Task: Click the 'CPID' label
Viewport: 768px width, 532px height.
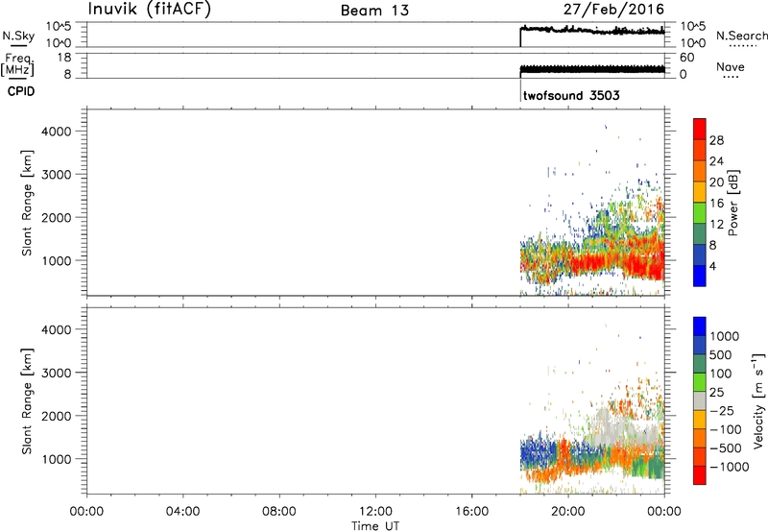Action: pyautogui.click(x=21, y=91)
